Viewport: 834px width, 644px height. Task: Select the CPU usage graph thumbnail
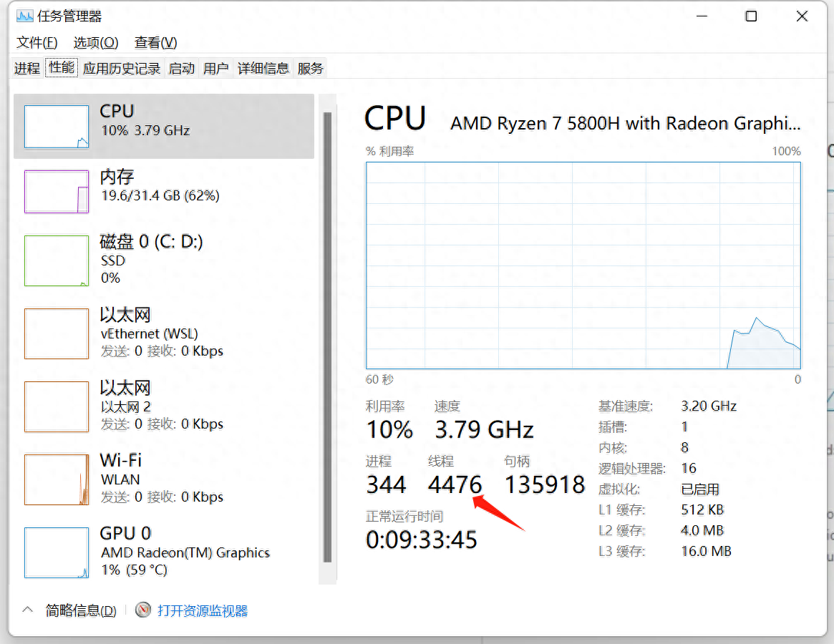pos(57,127)
